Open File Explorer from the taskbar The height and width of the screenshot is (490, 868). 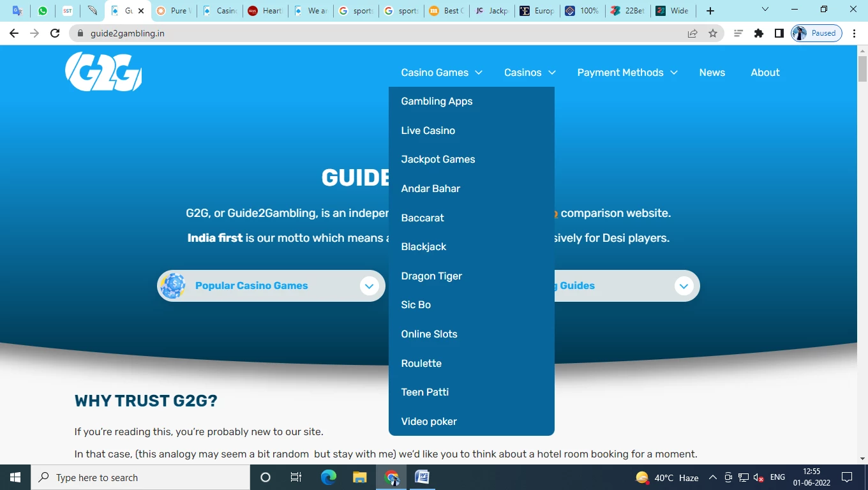(360, 477)
